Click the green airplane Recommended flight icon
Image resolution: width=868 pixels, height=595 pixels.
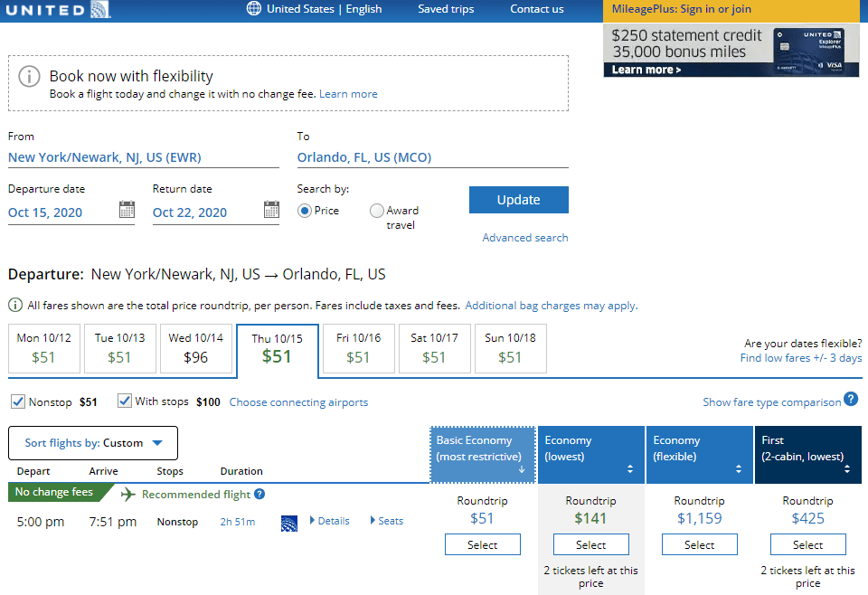click(127, 494)
